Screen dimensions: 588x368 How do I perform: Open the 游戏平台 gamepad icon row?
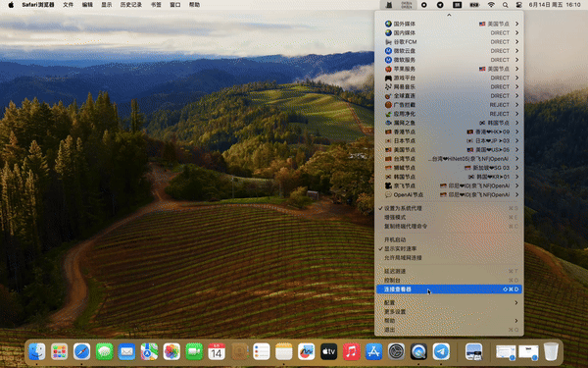point(449,78)
